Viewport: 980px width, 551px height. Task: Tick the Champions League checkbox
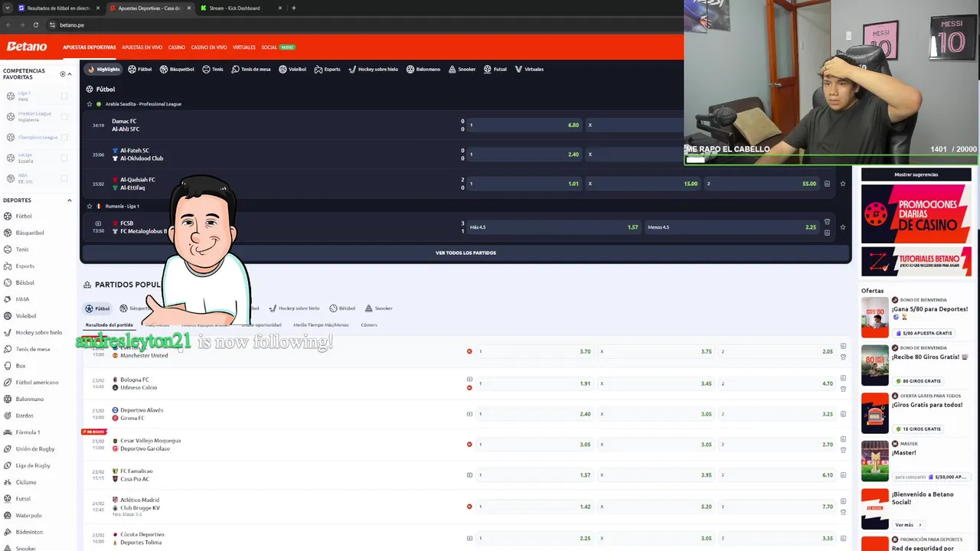[64, 137]
